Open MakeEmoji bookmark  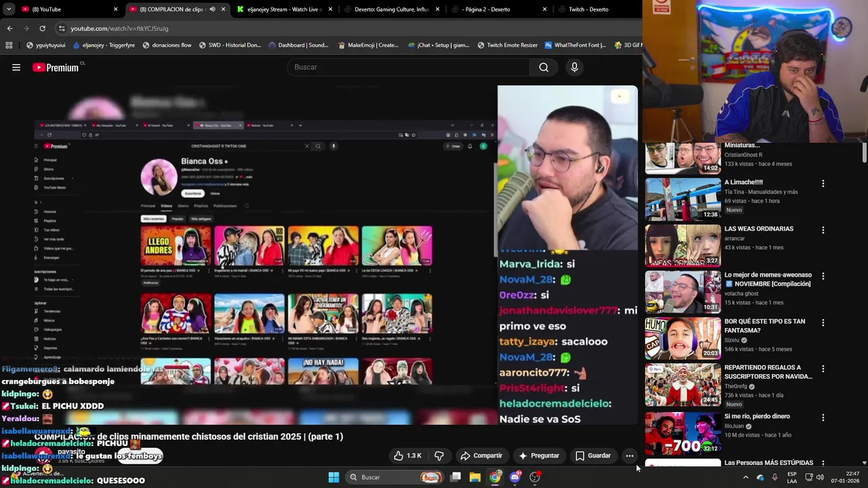(x=368, y=45)
